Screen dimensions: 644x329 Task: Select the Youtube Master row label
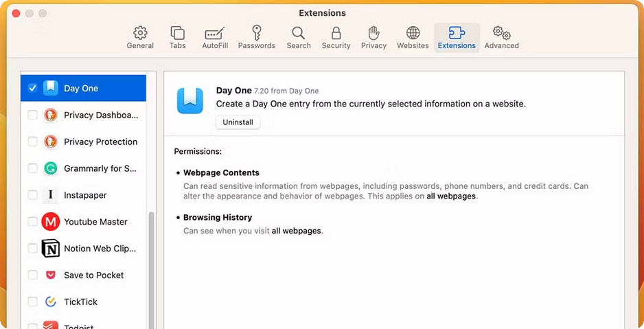(95, 222)
